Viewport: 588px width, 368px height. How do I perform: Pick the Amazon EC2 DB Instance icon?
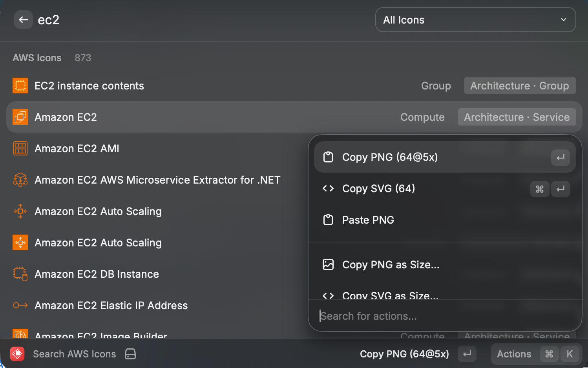click(x=20, y=274)
